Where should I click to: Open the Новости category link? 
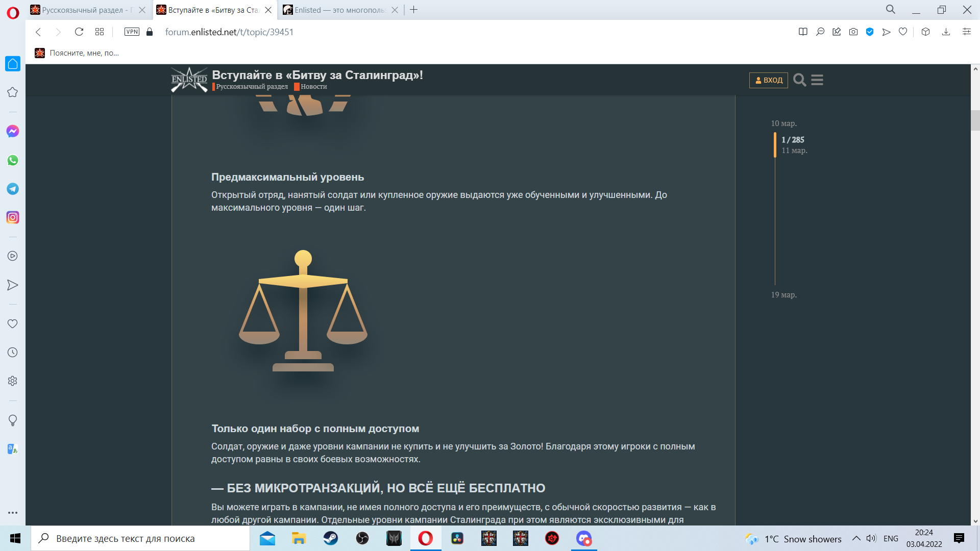pyautogui.click(x=313, y=87)
